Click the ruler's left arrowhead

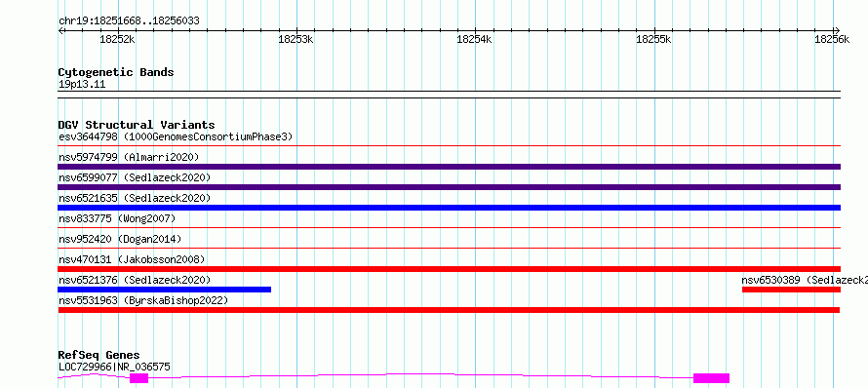pos(60,30)
